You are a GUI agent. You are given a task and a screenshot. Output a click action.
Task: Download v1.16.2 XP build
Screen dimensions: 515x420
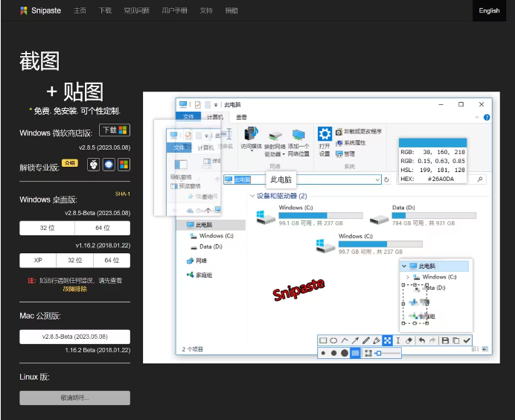tap(38, 261)
